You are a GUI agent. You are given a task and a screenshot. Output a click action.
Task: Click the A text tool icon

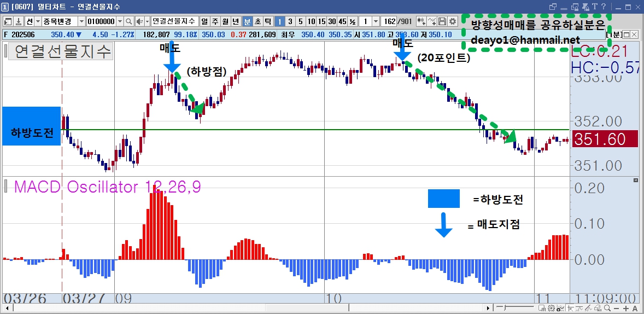point(635,309)
